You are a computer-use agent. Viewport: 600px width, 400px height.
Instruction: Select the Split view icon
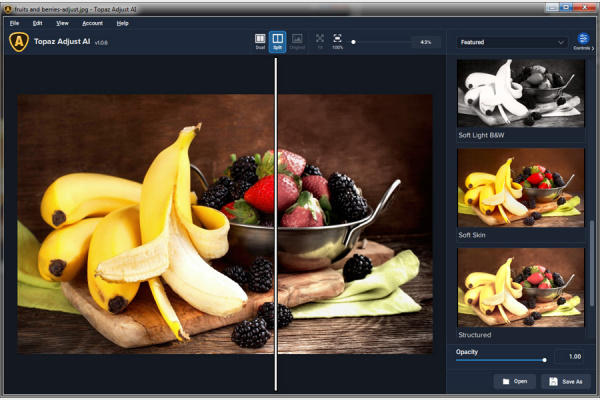pos(277,41)
